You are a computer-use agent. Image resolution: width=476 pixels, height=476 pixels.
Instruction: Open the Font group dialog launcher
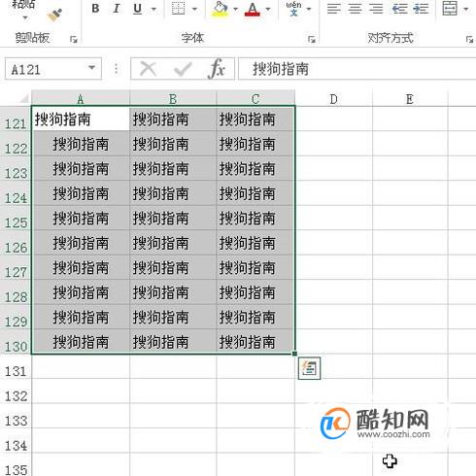coord(312,40)
